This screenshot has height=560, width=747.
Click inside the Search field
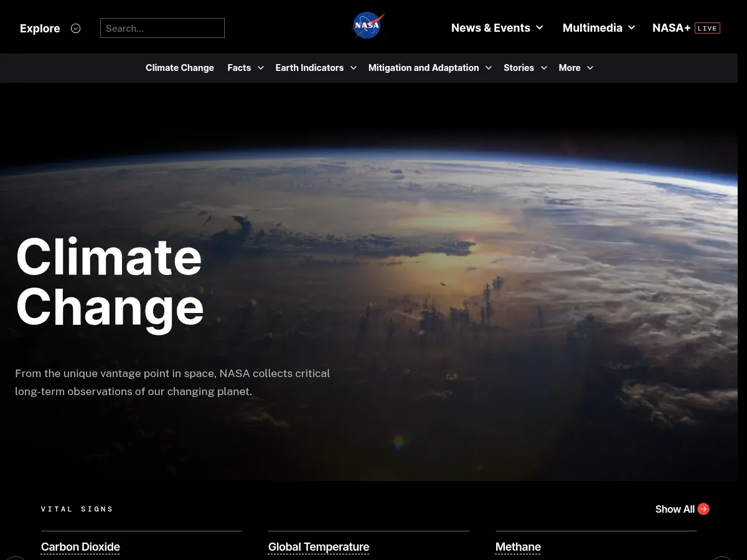(162, 28)
